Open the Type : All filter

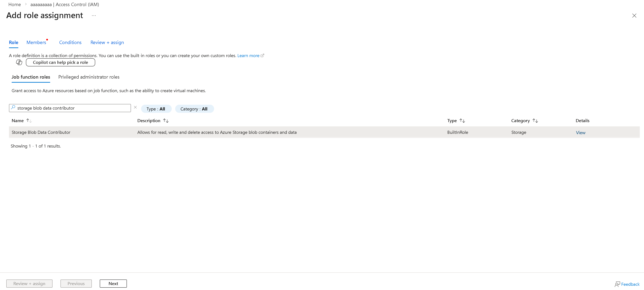[x=156, y=109]
